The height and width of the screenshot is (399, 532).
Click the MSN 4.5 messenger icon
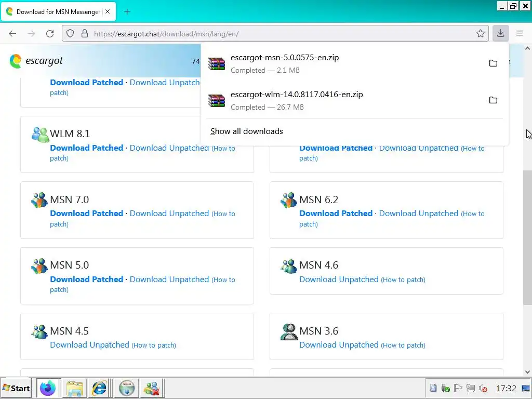click(x=39, y=331)
